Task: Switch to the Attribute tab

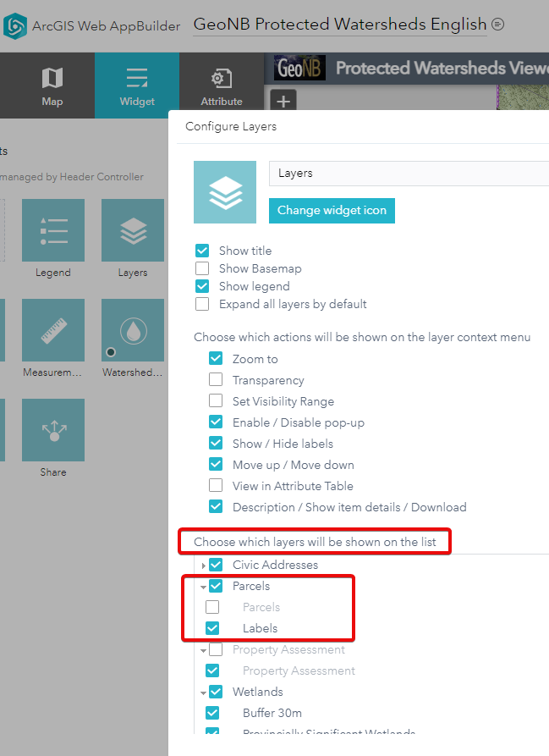Action: point(222,86)
